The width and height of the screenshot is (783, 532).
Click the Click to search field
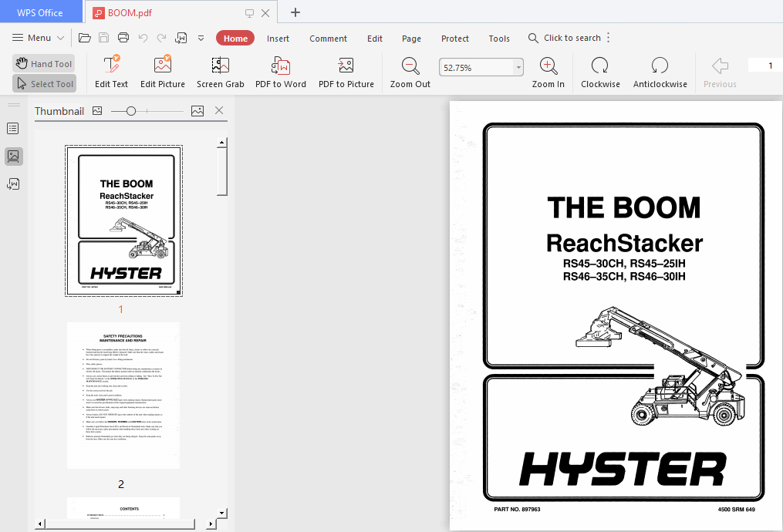[x=565, y=38]
